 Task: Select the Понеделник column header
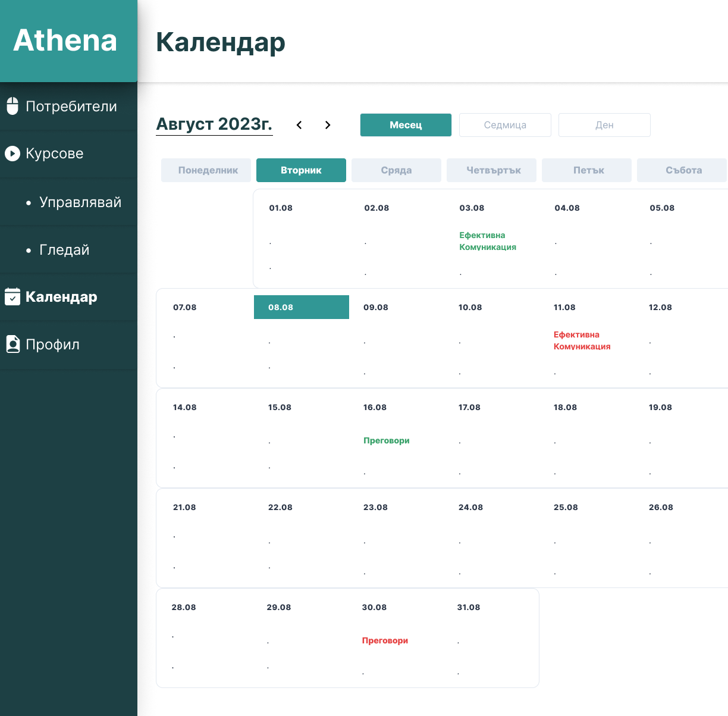(x=206, y=170)
